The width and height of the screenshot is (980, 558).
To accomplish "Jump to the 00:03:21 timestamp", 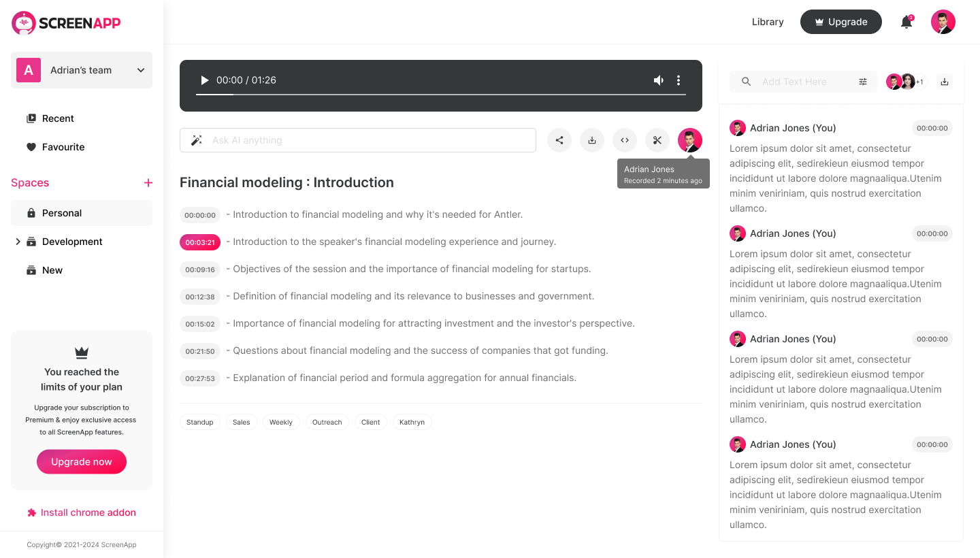I will pos(200,242).
